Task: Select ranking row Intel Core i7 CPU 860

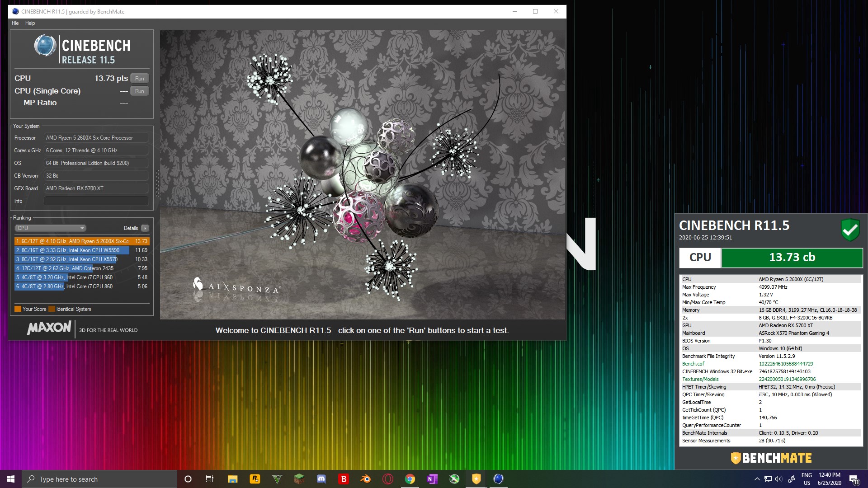Action: click(x=82, y=286)
